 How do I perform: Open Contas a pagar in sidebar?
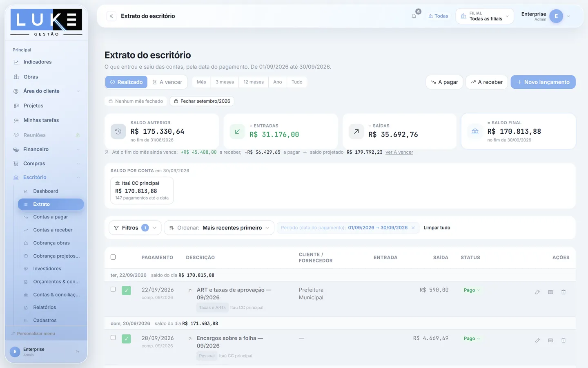click(51, 217)
